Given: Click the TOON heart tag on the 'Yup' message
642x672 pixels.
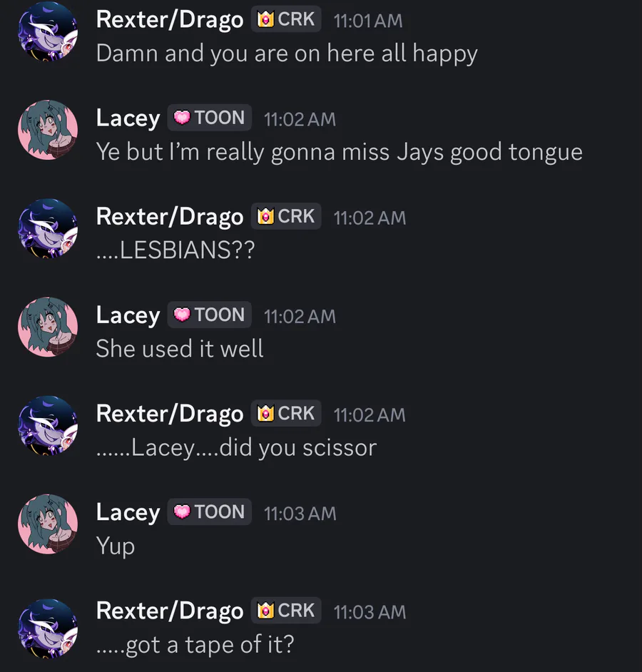Looking at the screenshot, I should click(x=209, y=511).
